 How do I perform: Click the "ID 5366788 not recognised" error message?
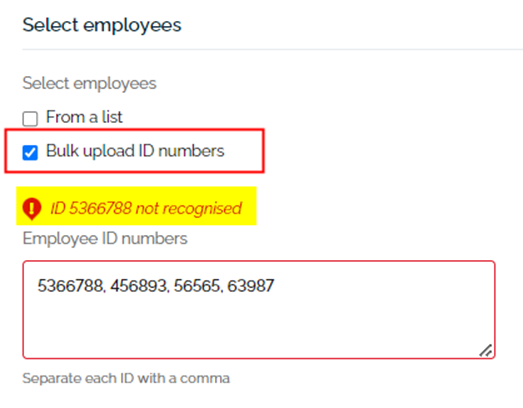tap(146, 209)
